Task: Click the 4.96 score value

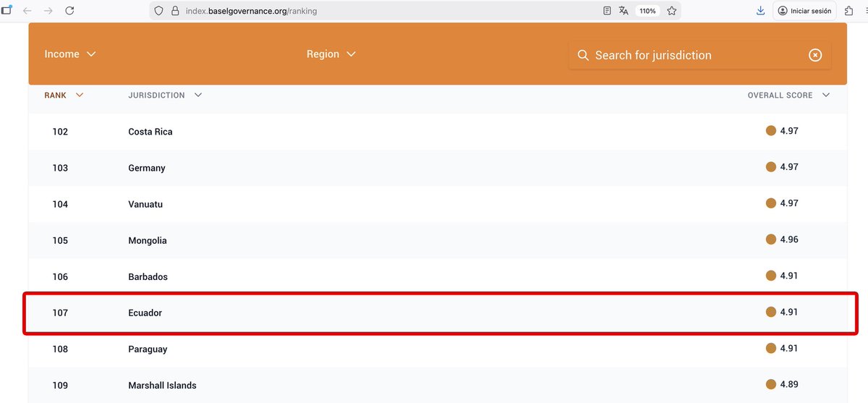Action: click(789, 239)
